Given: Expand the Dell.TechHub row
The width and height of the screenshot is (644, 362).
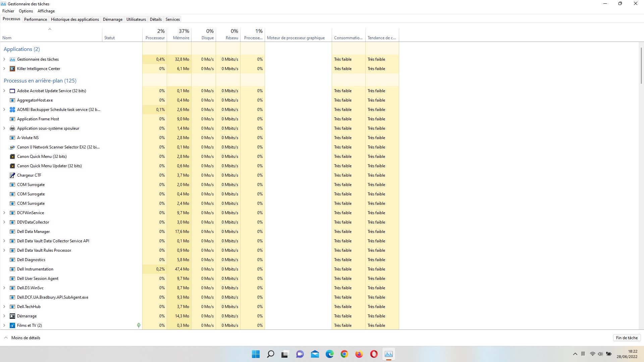Looking at the screenshot, I should [4, 307].
